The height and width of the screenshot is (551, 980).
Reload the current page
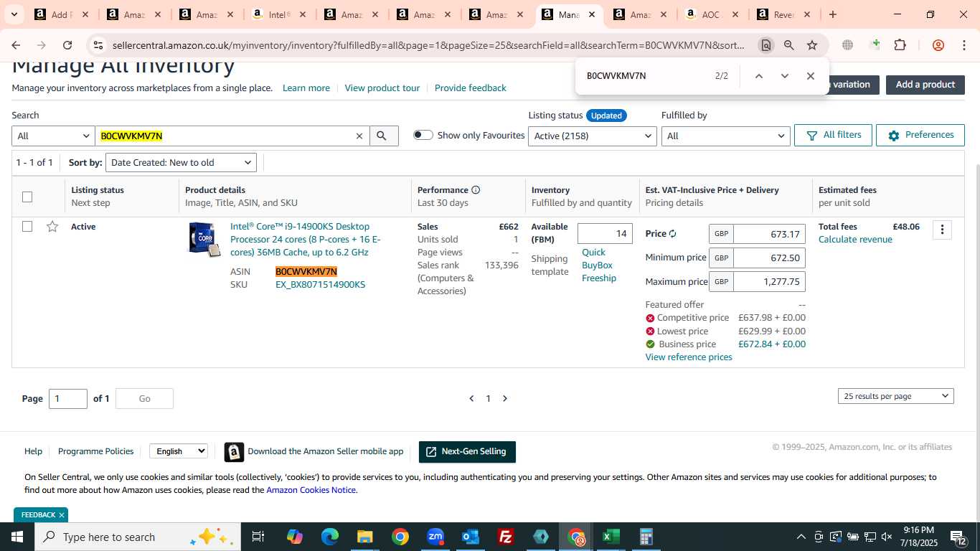pos(67,45)
